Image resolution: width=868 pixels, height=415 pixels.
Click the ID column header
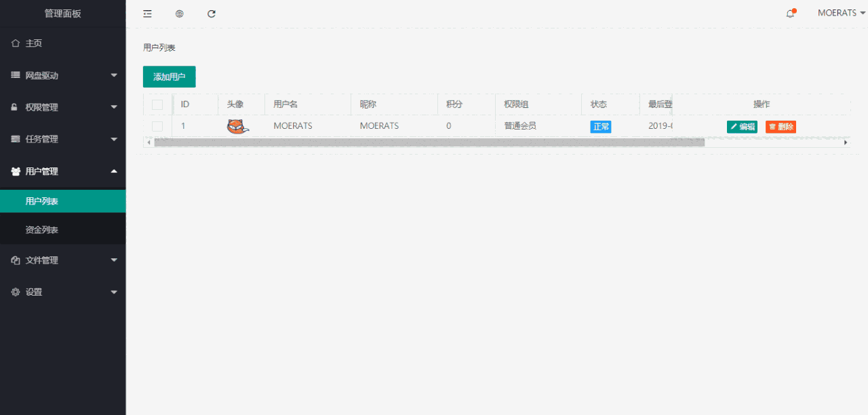195,104
